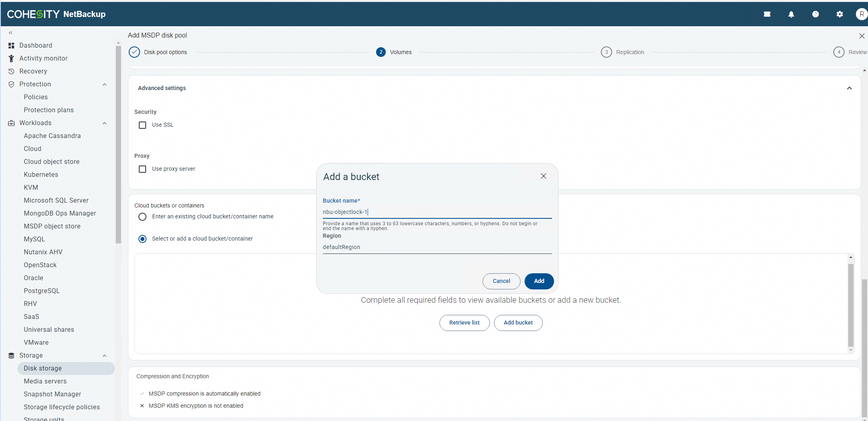Open the KVM workload
The height and width of the screenshot is (421, 868).
(x=31, y=188)
